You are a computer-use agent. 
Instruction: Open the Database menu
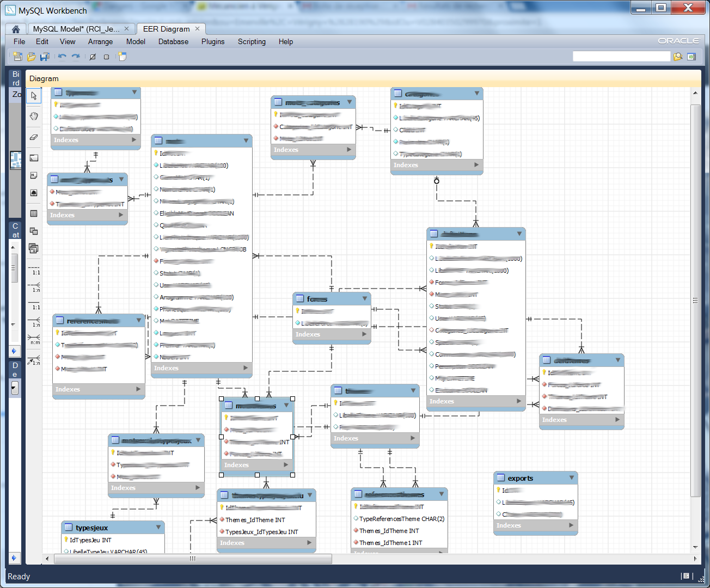(173, 41)
